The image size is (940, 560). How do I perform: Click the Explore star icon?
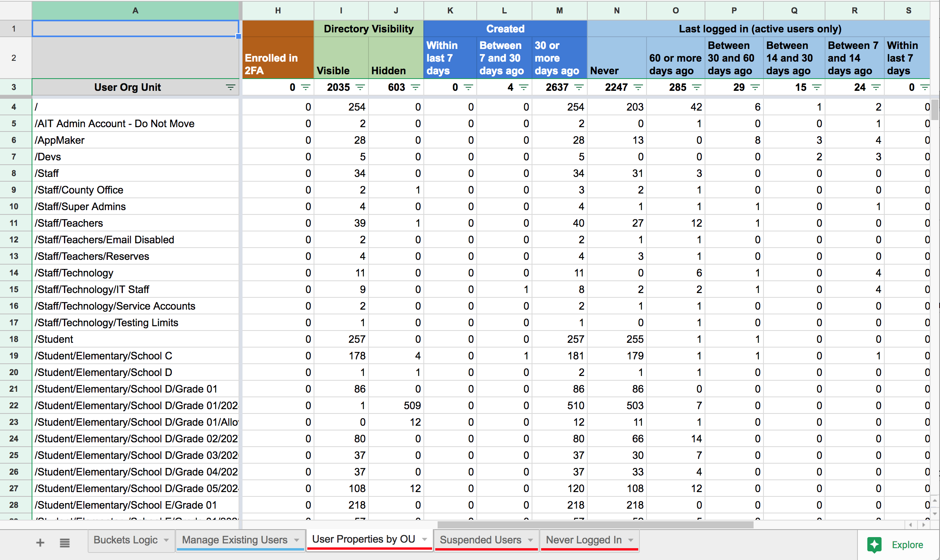[874, 545]
